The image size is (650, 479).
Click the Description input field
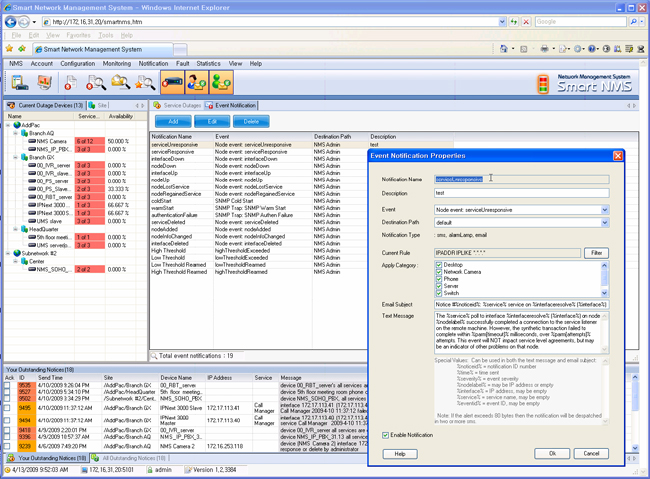(x=521, y=193)
